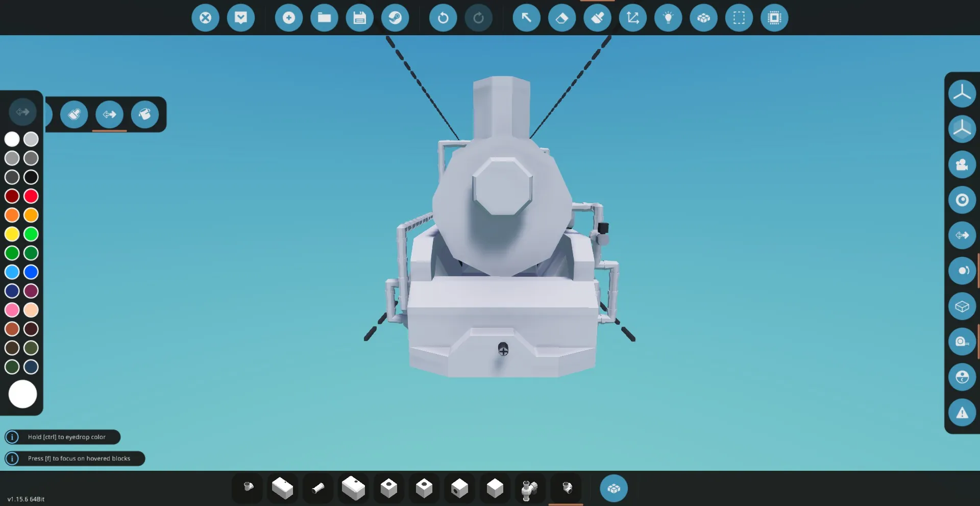Toggle the symmetry mirror arrows in paint submenu

[x=109, y=114]
